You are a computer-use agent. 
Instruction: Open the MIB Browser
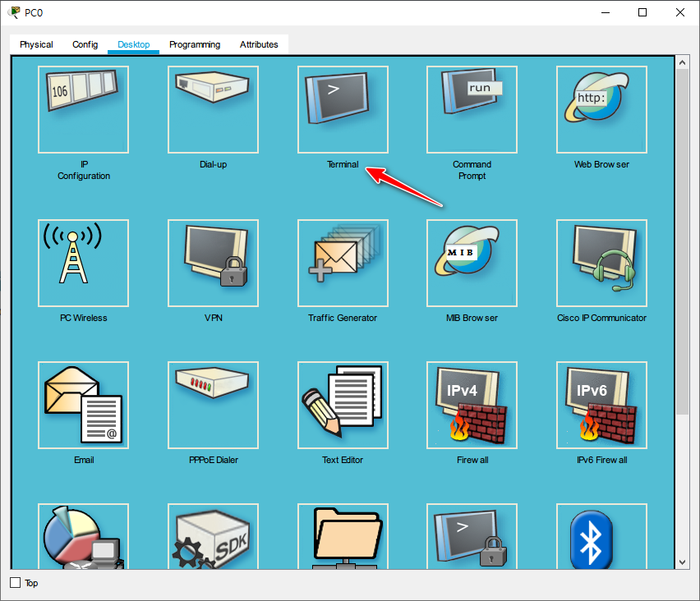(x=472, y=263)
